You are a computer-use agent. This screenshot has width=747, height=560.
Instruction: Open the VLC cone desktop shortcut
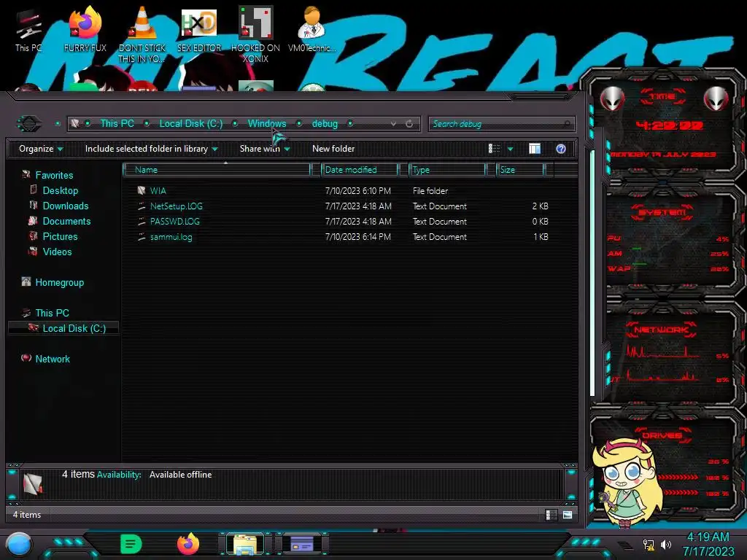(142, 34)
